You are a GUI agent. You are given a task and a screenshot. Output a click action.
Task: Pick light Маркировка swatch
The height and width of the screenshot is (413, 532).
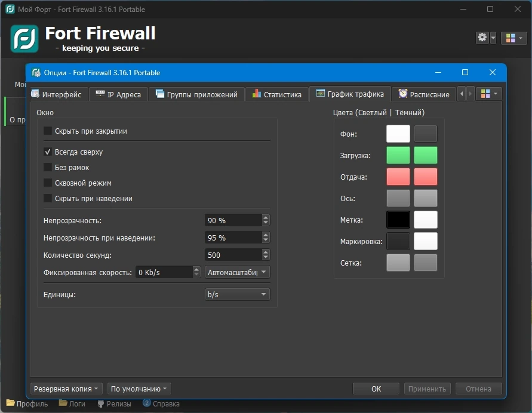pos(398,241)
